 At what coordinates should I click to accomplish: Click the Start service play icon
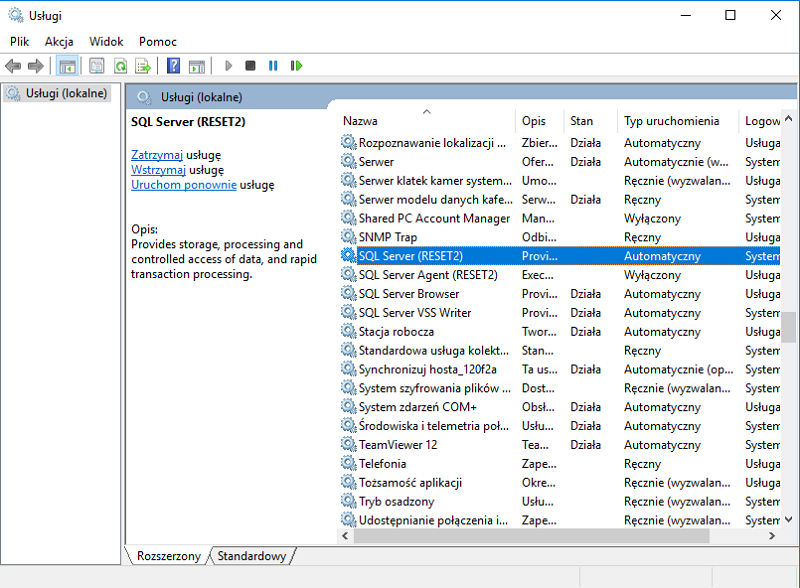(x=228, y=66)
